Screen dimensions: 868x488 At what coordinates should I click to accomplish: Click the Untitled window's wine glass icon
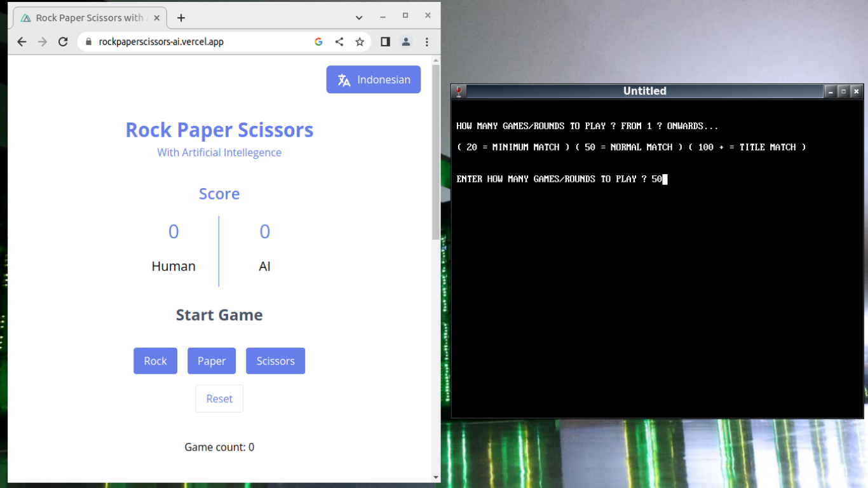coord(459,91)
